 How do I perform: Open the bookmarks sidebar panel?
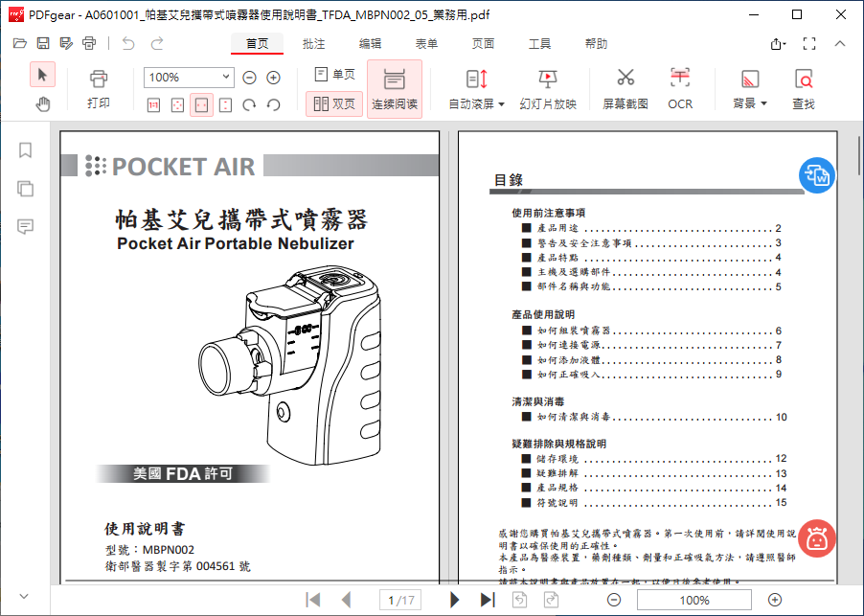[x=25, y=149]
